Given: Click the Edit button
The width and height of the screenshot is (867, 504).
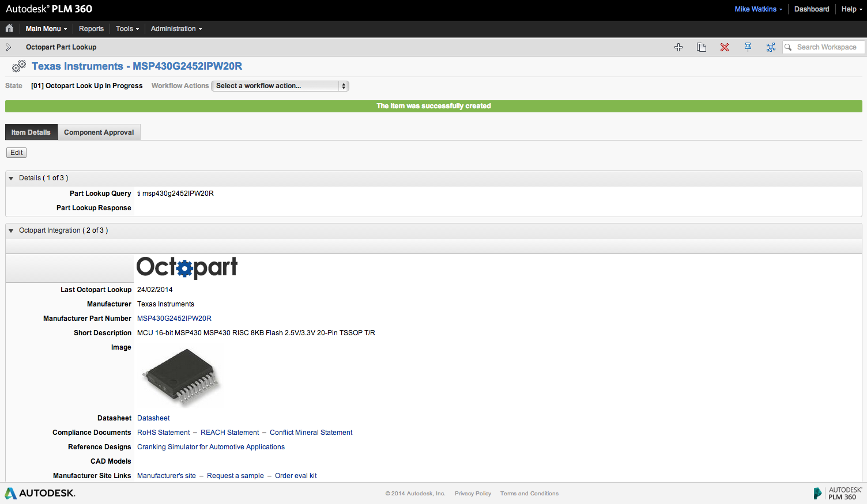Looking at the screenshot, I should point(17,153).
